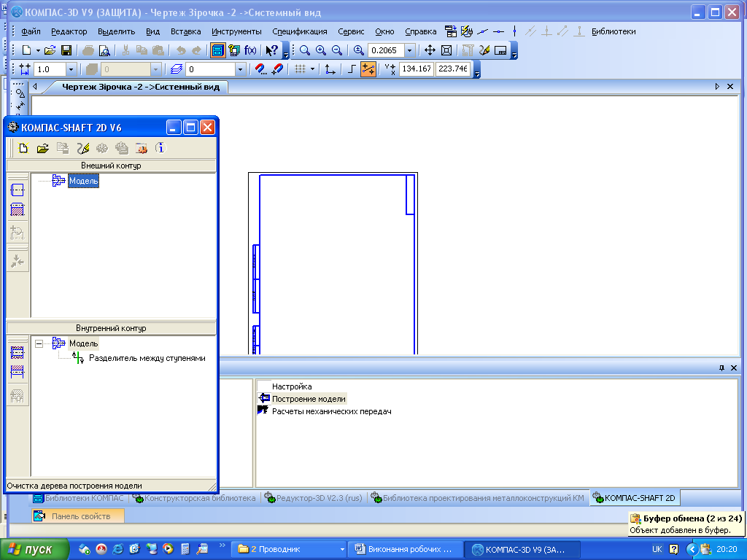Image resolution: width=747 pixels, height=560 pixels.
Task: Add an inner cylindrical step under Внутренний контур
Action: click(18, 353)
